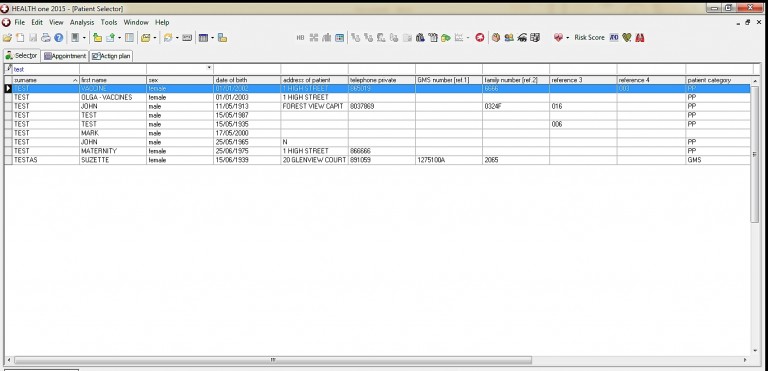Open the Tools menu
Viewport: 768px width, 371px height.
click(x=109, y=23)
